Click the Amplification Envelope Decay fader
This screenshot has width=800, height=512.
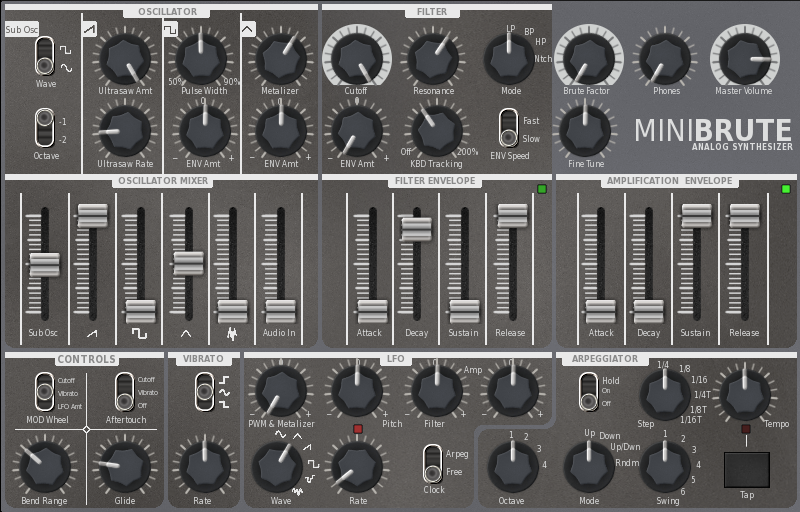coord(648,311)
